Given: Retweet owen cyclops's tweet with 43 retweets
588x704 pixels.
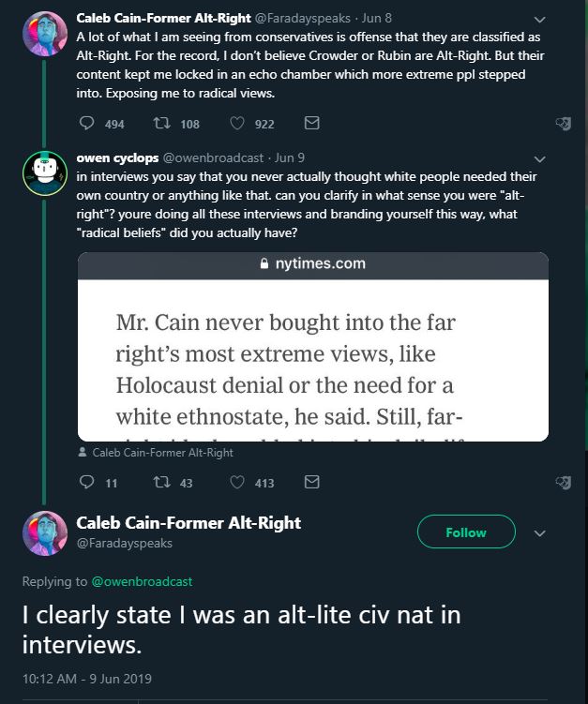Looking at the screenshot, I should tap(160, 482).
